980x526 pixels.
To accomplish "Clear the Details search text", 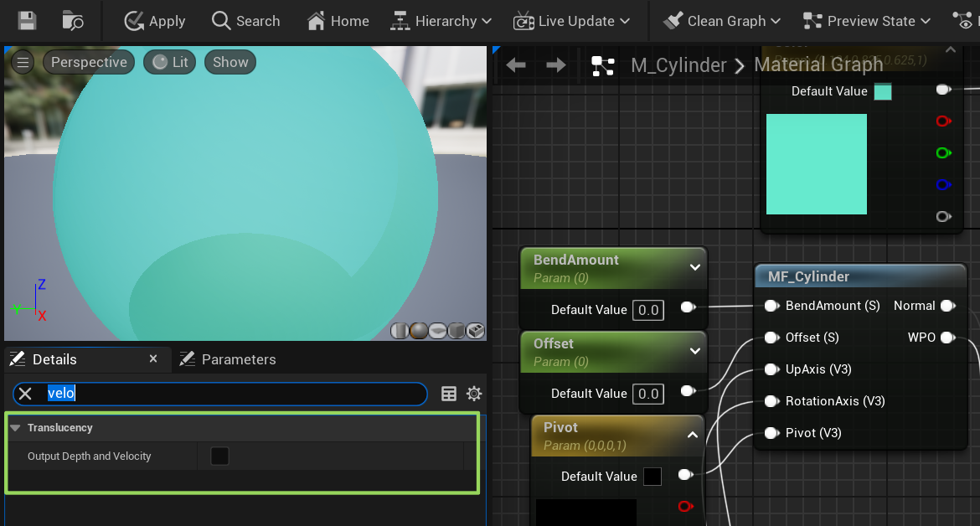I will (x=25, y=394).
